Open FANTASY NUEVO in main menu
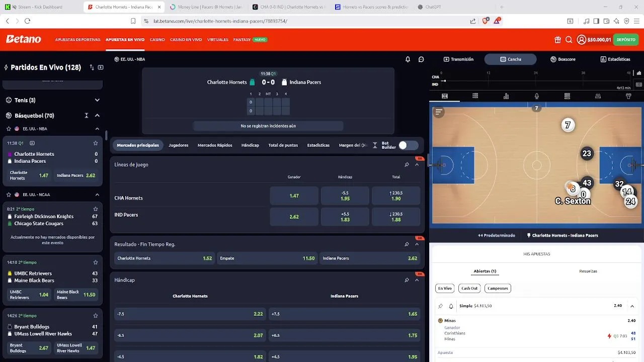 point(250,40)
